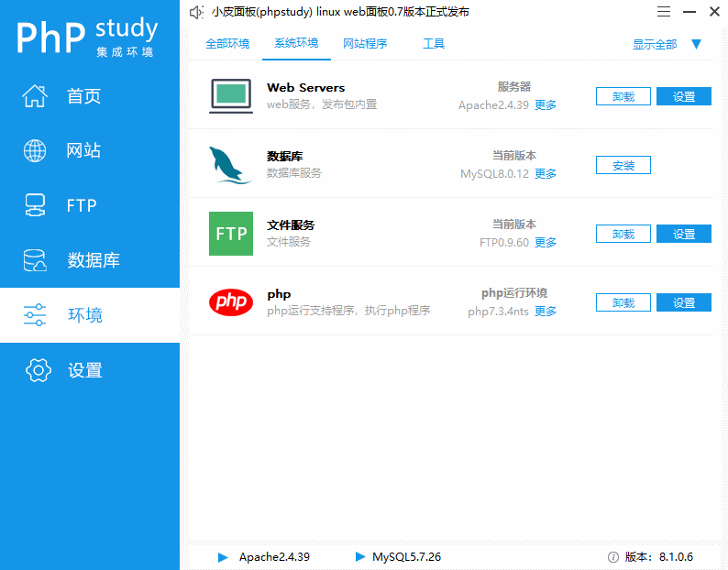The height and width of the screenshot is (570, 728).
Task: Click 'php运行支持程序，执行php程序' description
Action: [348, 311]
